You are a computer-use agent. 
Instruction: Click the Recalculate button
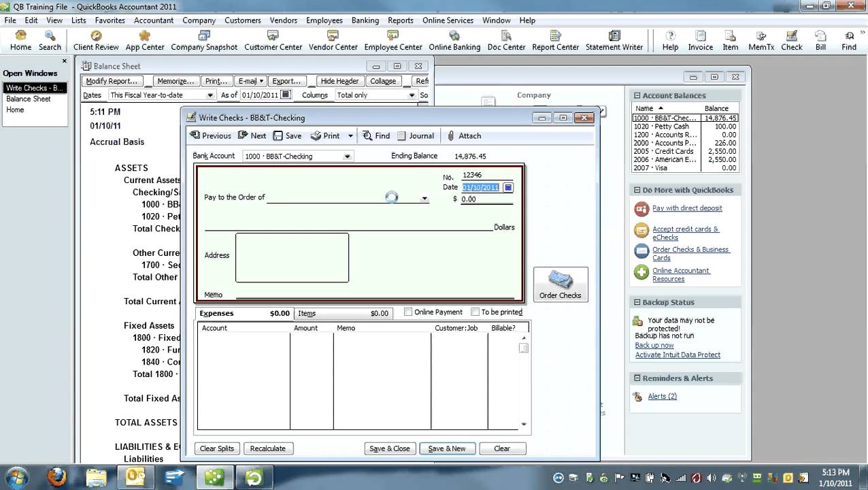coord(268,448)
